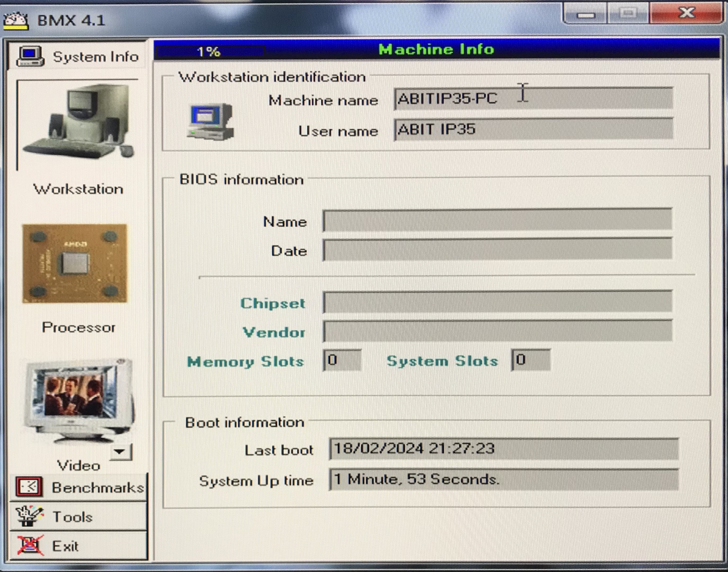The height and width of the screenshot is (572, 728).
Task: Open the Tools section
Action: 72,517
